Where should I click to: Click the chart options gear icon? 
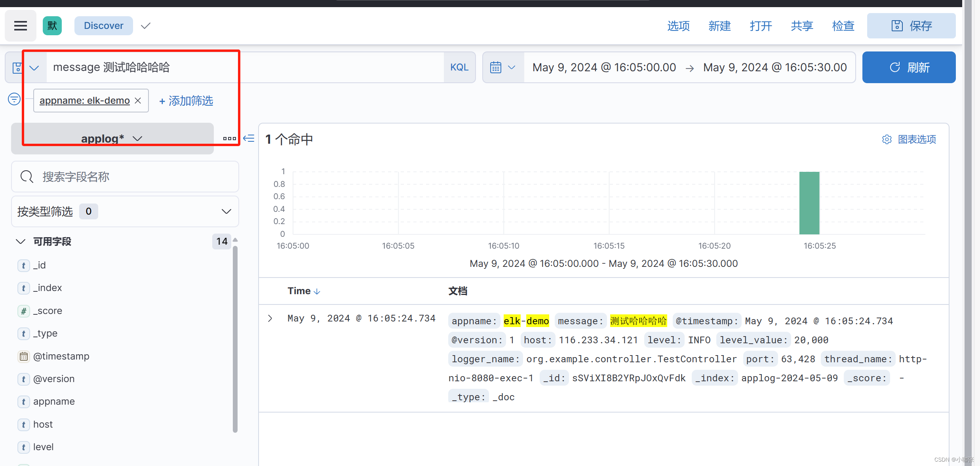tap(887, 139)
